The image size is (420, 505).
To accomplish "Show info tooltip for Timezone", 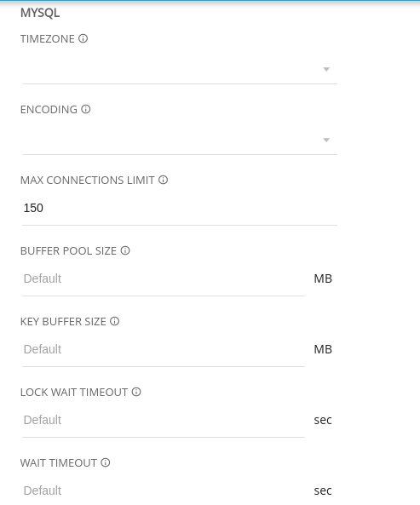I will coord(83,38).
